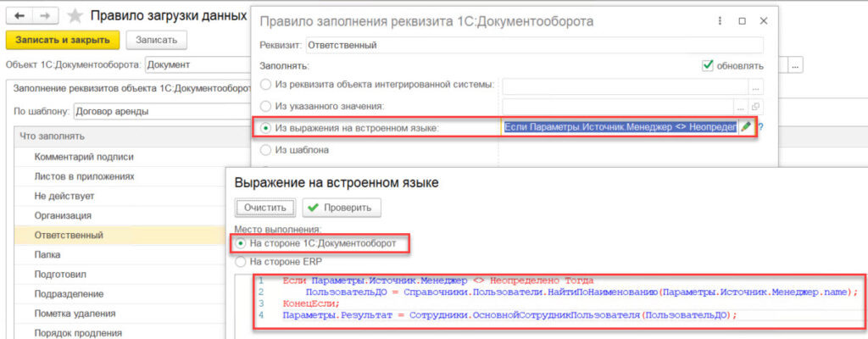This screenshot has width=868, height=339.
Task: Click the По шаблону field Договор аренды
Action: click(162, 111)
